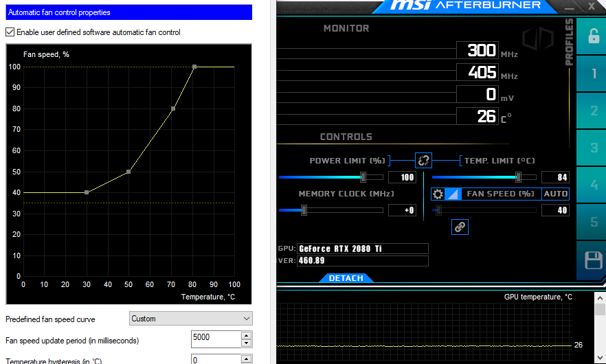Click the voltage readout 0 mV

coord(478,94)
